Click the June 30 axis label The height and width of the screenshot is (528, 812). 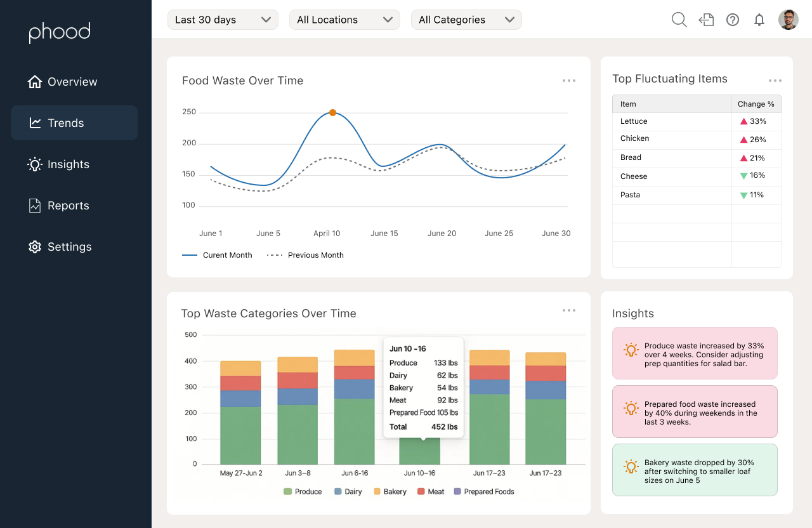556,234
